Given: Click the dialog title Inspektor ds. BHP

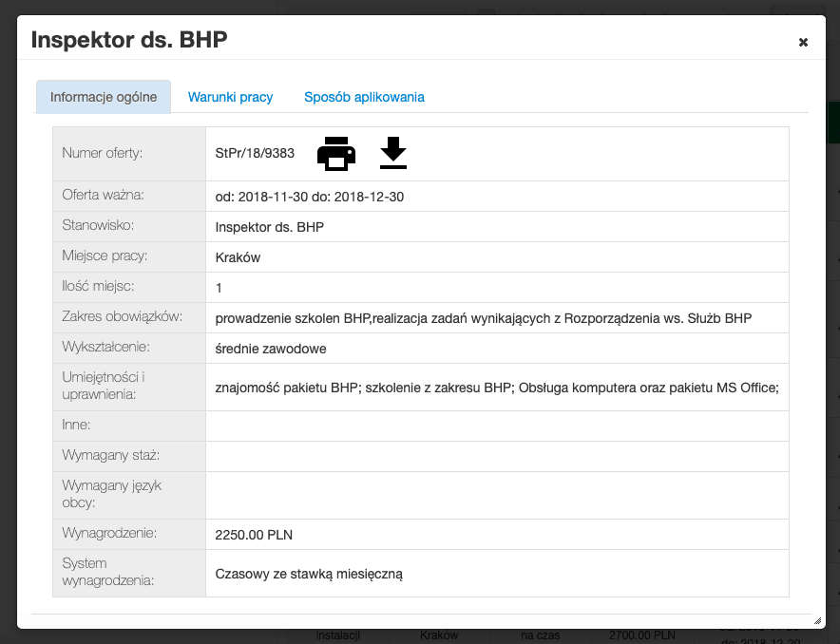Looking at the screenshot, I should click(129, 40).
